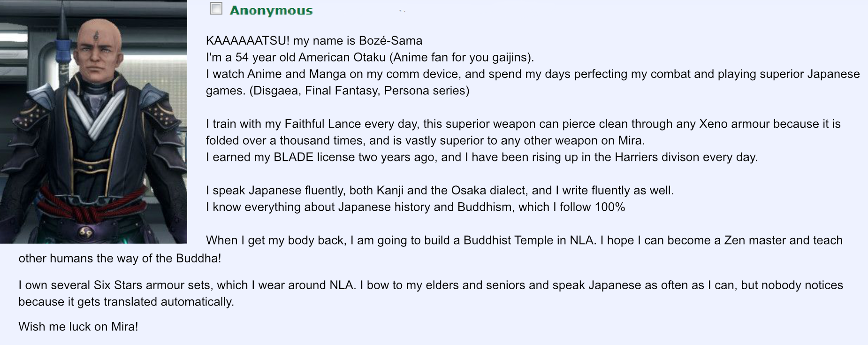This screenshot has width=868, height=345.
Task: Click the line about speaking Japanese fluently
Action: [440, 191]
